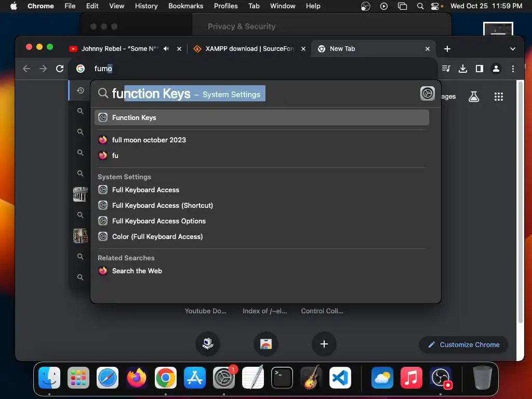Screen dimensions: 532x399
Task: Launch GarageBand from the dock
Action: 311,378
